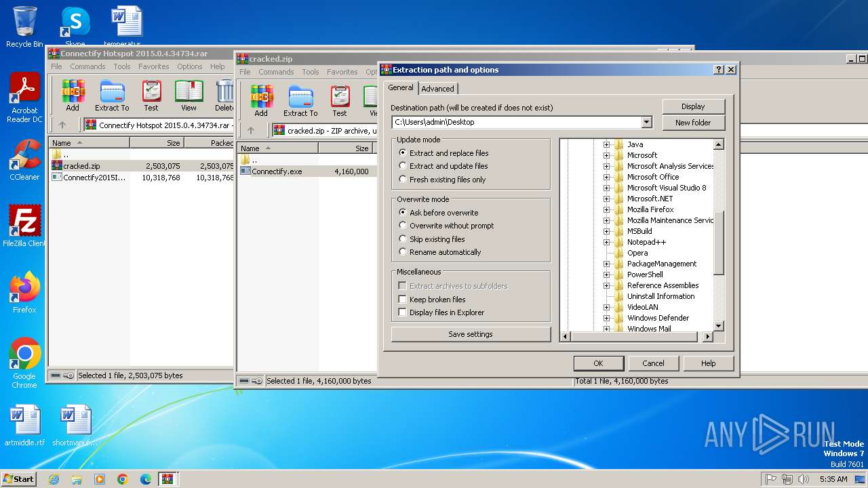Open artmiddle.rtf document on desktop

(x=24, y=426)
